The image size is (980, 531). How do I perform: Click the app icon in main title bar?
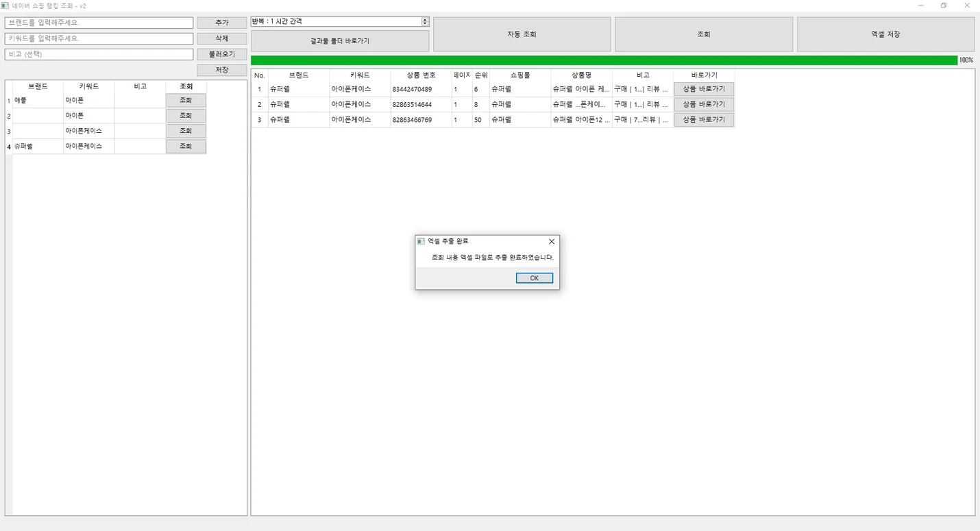pyautogui.click(x=5, y=5)
